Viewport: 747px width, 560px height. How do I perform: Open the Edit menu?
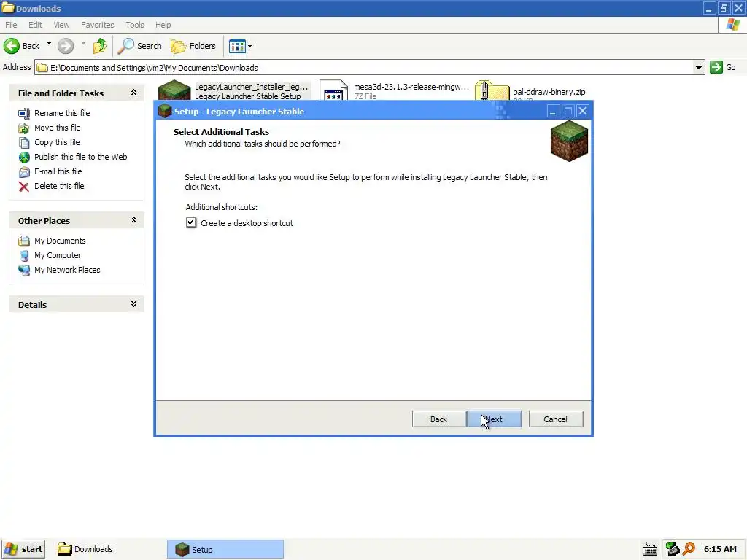[35, 25]
